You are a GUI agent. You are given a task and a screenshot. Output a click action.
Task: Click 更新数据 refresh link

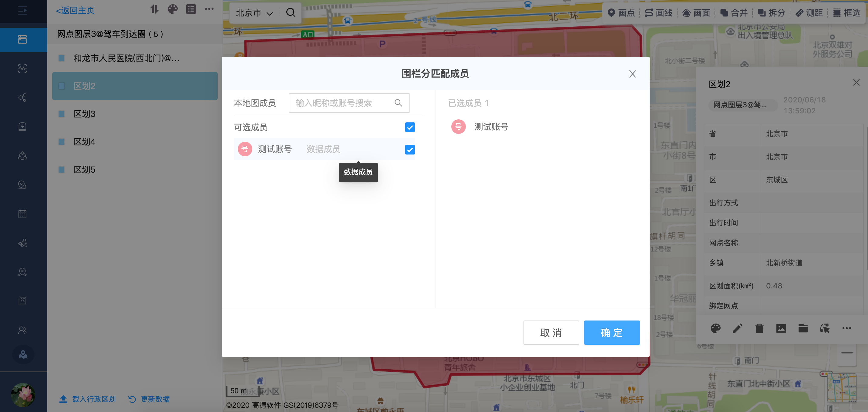(x=149, y=399)
